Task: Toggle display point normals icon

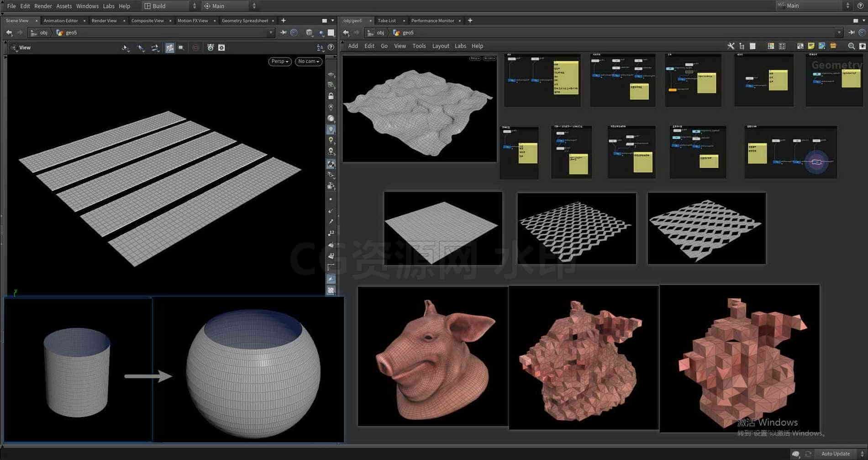Action: tap(331, 211)
